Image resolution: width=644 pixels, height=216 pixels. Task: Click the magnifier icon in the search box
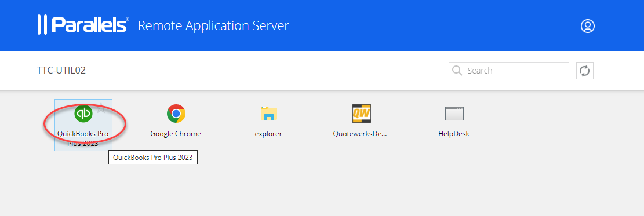click(457, 71)
